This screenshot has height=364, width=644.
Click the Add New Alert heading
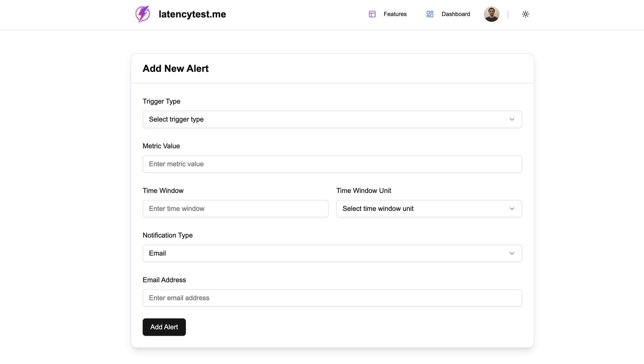175,68
